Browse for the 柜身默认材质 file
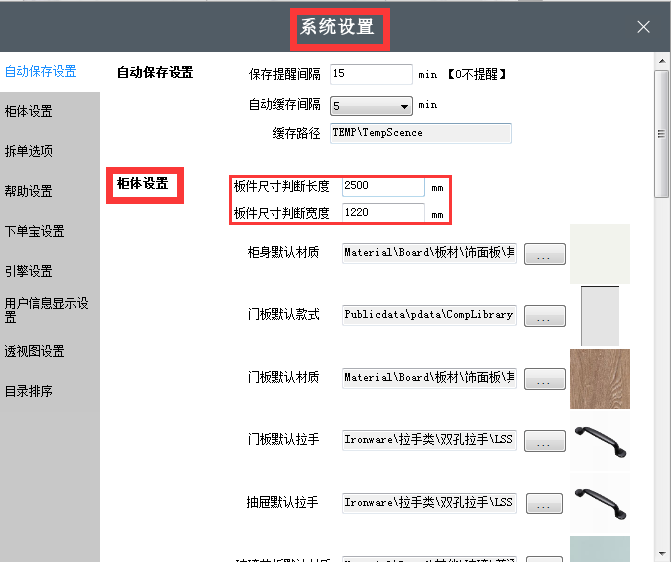This screenshot has height=562, width=671. 544,255
